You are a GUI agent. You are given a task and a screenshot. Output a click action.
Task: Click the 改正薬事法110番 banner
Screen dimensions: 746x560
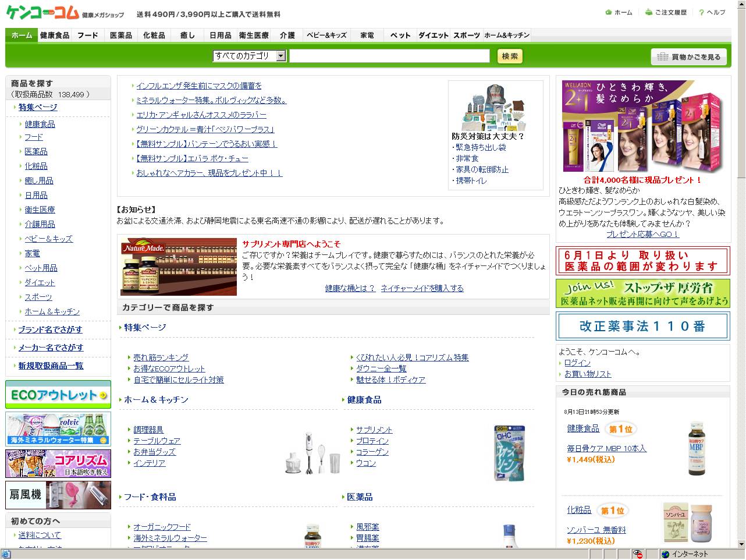click(x=643, y=326)
